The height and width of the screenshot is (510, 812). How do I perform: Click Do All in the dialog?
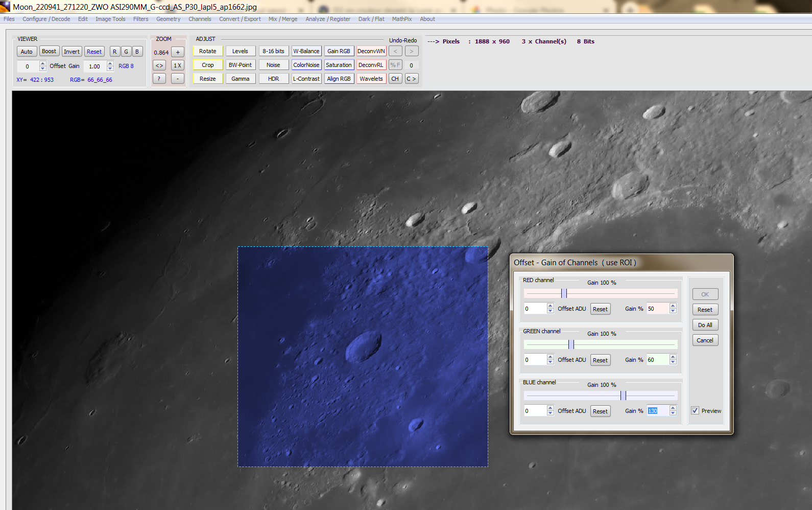click(705, 325)
